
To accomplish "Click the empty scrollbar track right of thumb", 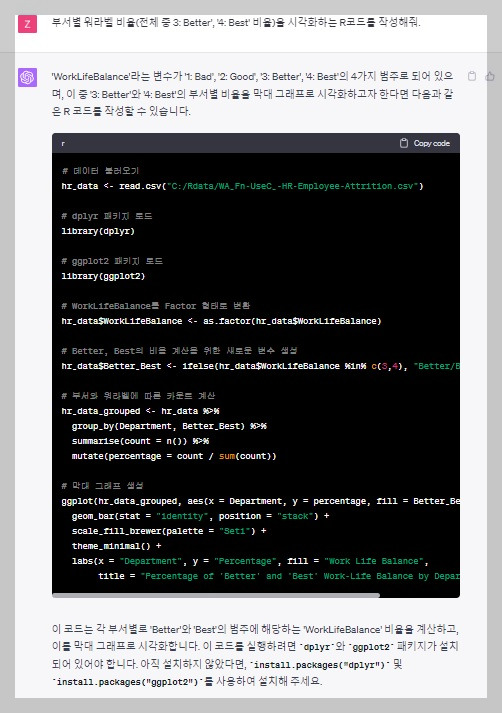I will (x=419, y=595).
